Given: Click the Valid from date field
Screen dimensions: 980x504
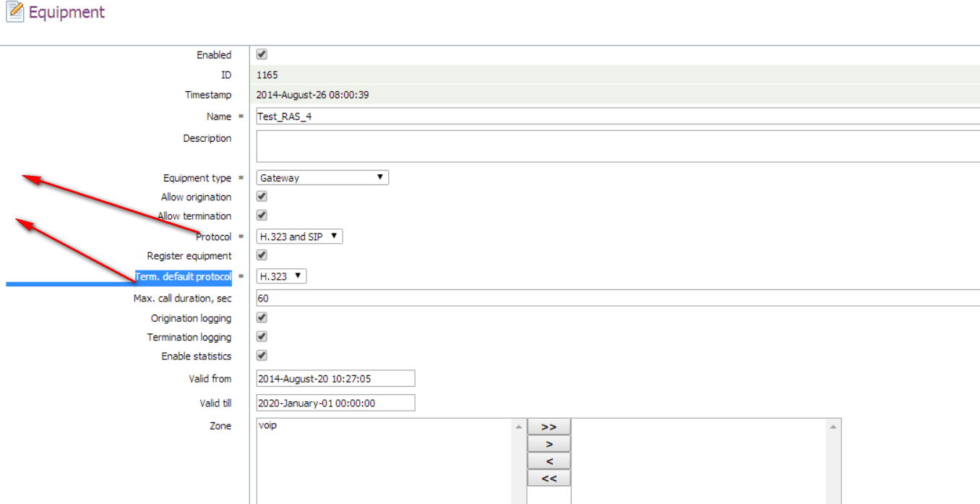Looking at the screenshot, I should coord(336,378).
